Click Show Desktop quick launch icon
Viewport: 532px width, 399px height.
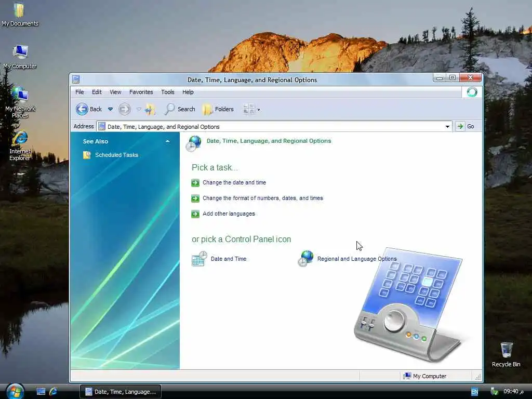(41, 392)
